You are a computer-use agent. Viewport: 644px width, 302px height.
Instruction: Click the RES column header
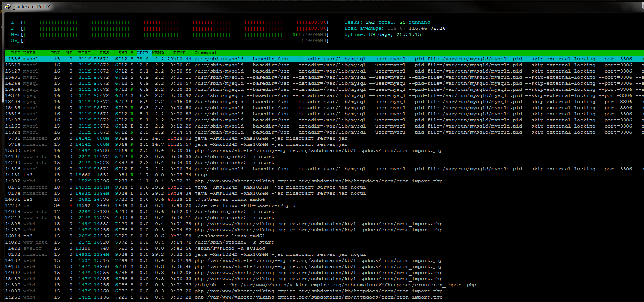104,53
